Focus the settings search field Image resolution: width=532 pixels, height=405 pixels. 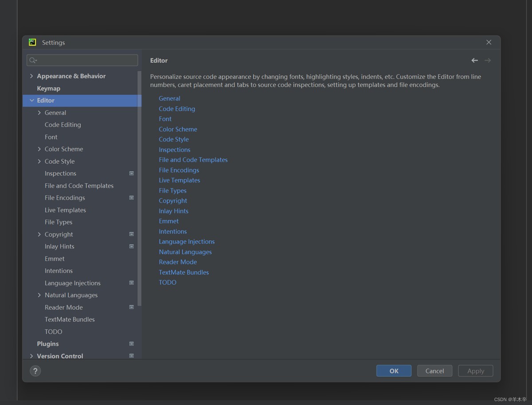pyautogui.click(x=82, y=60)
